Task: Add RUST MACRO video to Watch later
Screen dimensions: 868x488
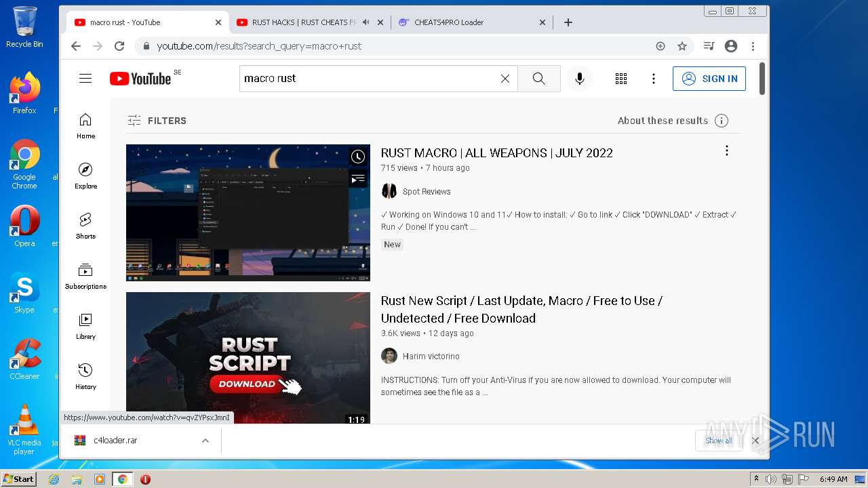Action: pos(358,157)
